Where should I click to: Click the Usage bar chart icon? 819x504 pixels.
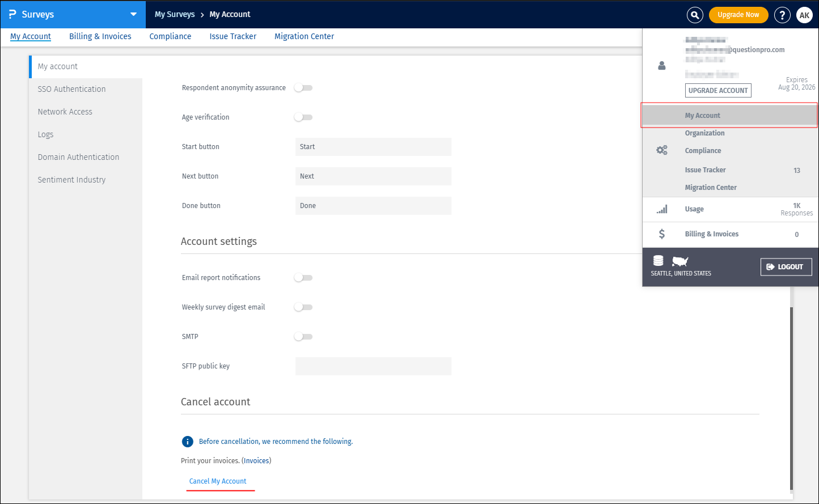[661, 209]
